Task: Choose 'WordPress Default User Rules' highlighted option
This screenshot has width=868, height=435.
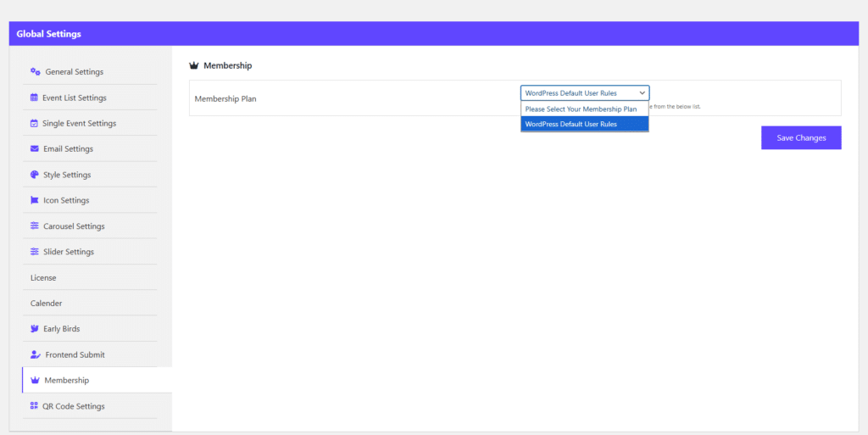Action: pyautogui.click(x=585, y=124)
